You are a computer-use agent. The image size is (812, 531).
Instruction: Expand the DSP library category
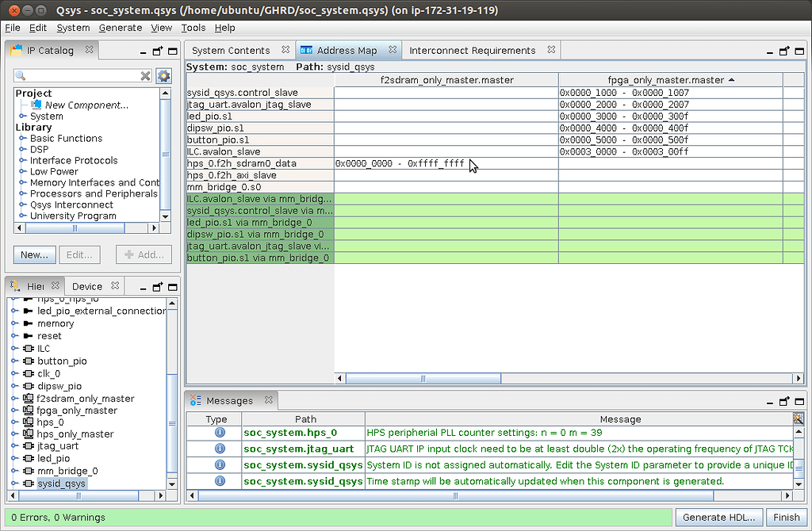pos(22,149)
